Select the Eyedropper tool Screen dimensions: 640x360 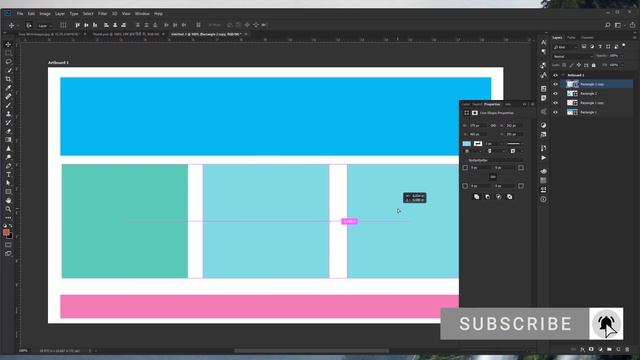[8, 88]
